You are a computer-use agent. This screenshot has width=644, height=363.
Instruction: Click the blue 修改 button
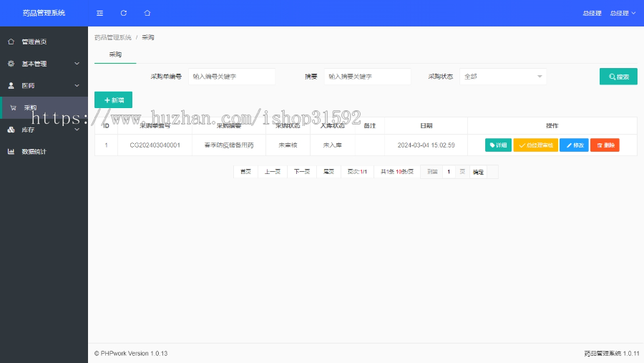click(574, 145)
